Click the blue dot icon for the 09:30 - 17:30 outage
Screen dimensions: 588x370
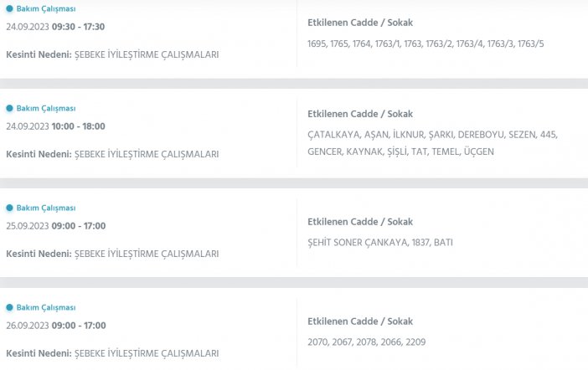click(x=10, y=9)
